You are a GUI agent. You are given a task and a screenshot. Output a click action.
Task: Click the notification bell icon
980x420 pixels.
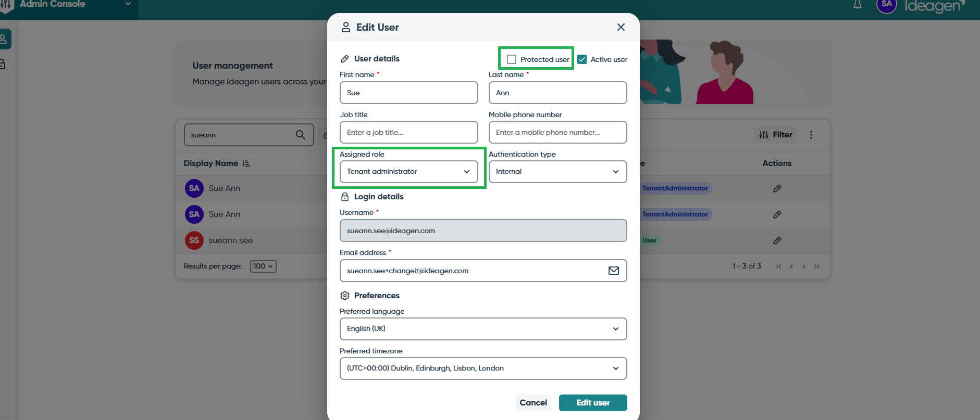858,5
